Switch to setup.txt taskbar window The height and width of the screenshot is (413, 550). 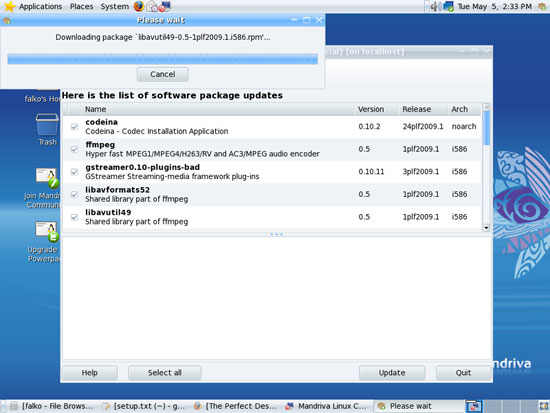tap(143, 406)
